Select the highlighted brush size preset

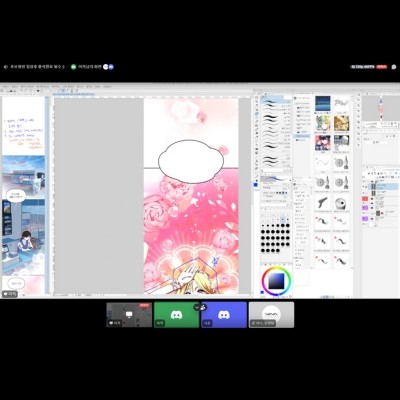coord(283,220)
